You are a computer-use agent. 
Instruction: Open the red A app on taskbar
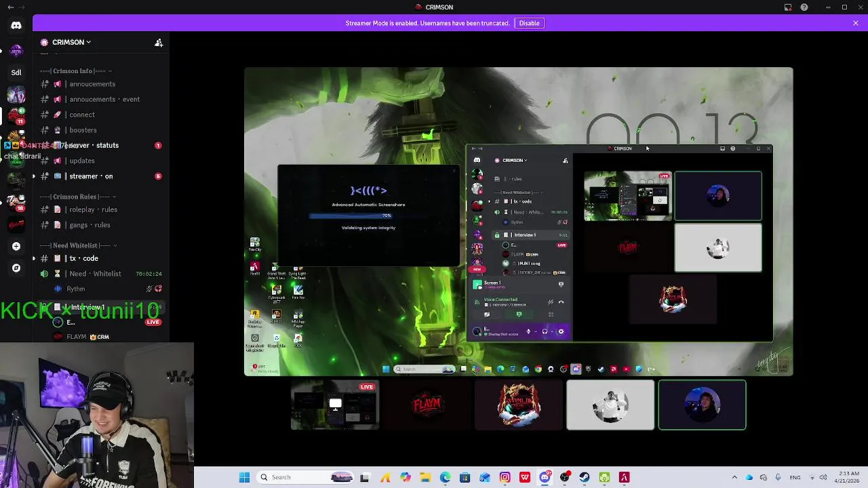625,477
